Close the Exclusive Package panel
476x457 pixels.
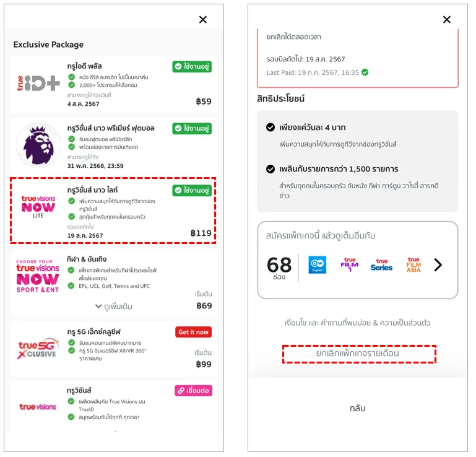point(203,19)
